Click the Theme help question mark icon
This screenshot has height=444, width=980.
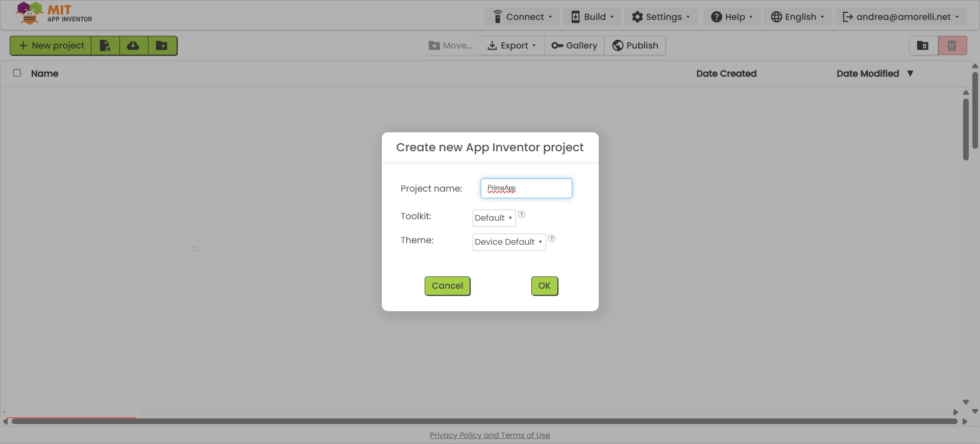551,239
